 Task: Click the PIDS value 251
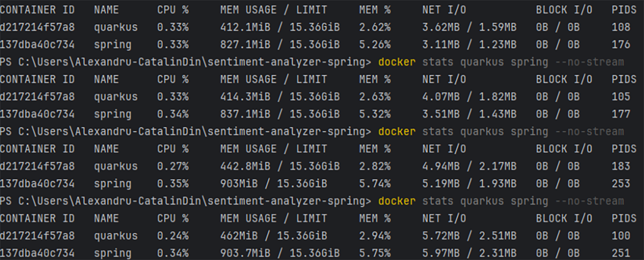(621, 252)
